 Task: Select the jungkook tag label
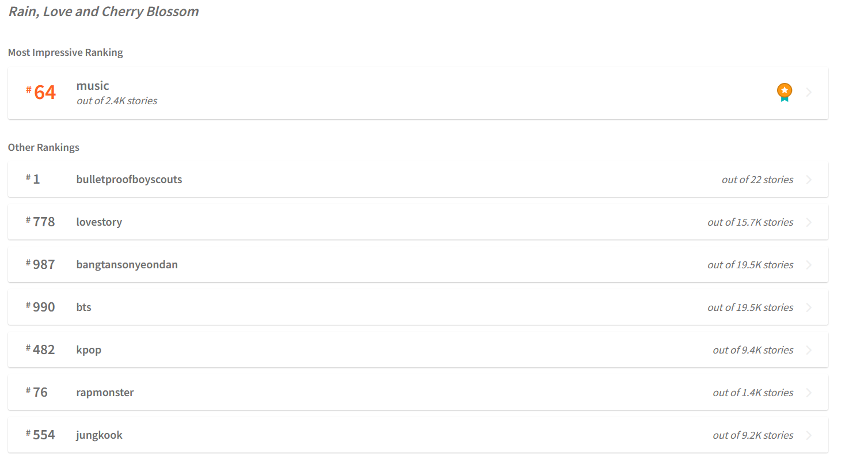click(x=99, y=435)
